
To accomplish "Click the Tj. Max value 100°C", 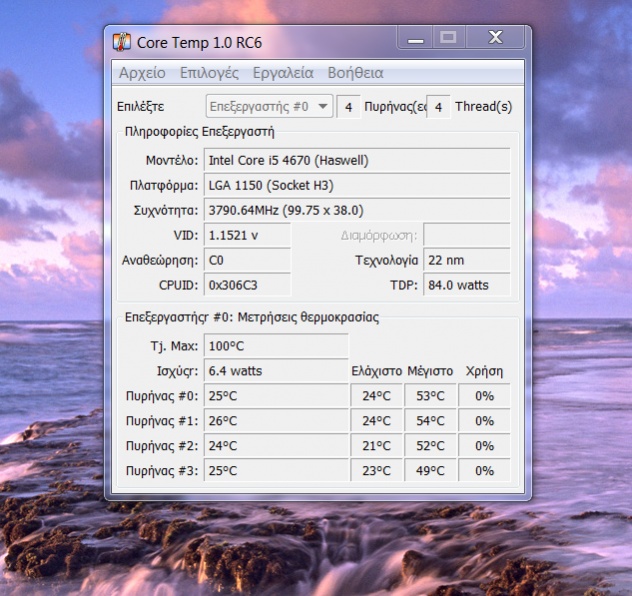I will 276,346.
